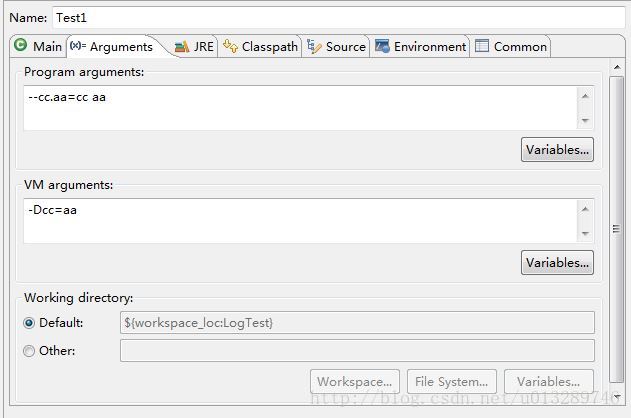Switch to the Environment tab
The width and height of the screenshot is (631, 418).
point(420,47)
